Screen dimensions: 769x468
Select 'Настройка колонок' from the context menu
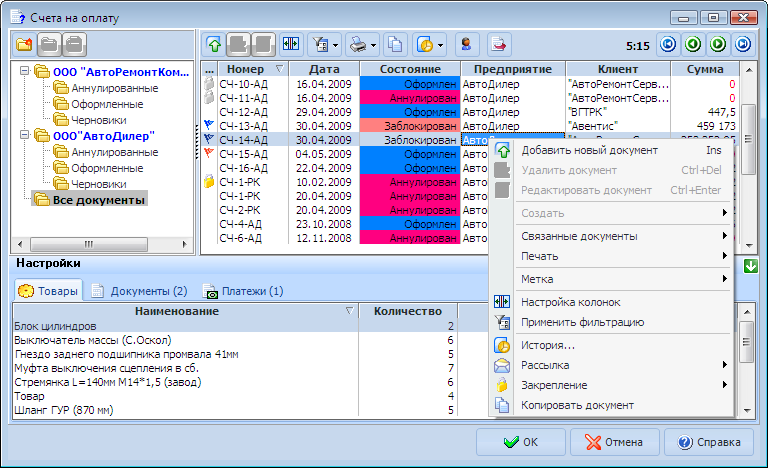point(570,302)
